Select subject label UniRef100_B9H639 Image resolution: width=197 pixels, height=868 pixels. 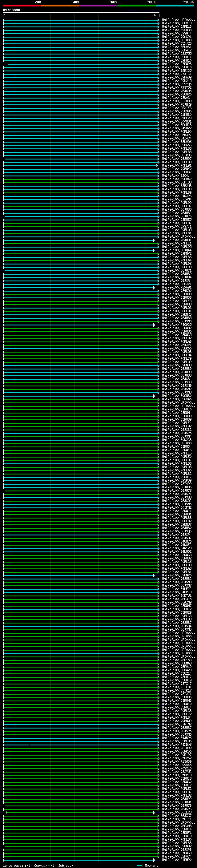[177, 77]
